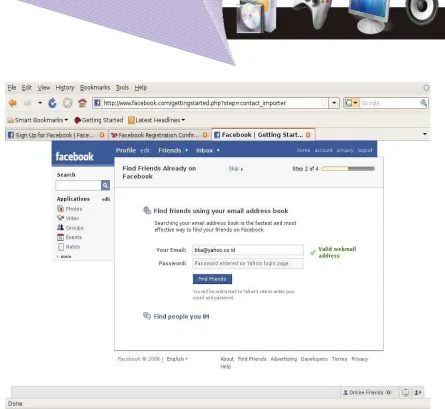Open the Friends dropdown in Facebook header
Screen dimensions: 445x409
tap(173, 150)
